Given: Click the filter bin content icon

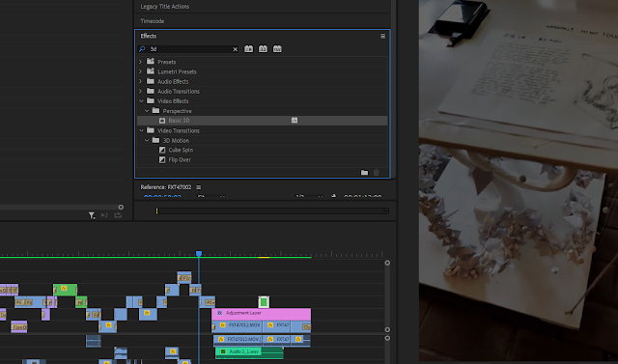Looking at the screenshot, I should [92, 215].
